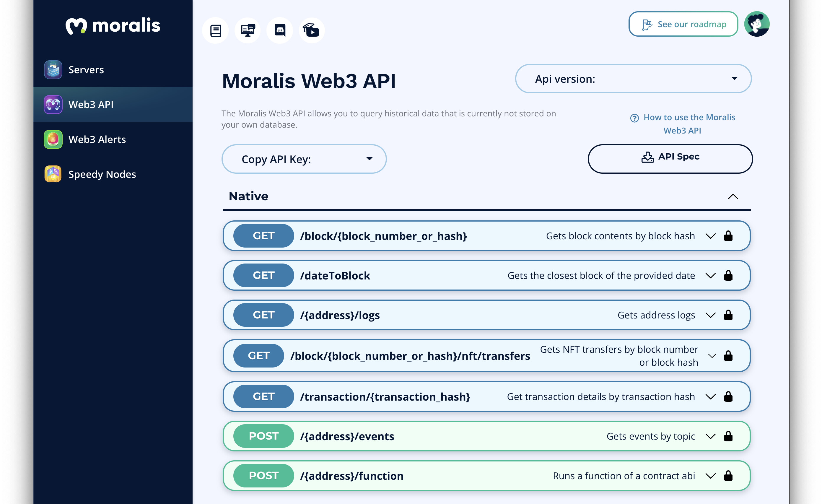This screenshot has width=822, height=504.
Task: Click 'Gets the closest block of the provided date'
Action: pyautogui.click(x=601, y=276)
